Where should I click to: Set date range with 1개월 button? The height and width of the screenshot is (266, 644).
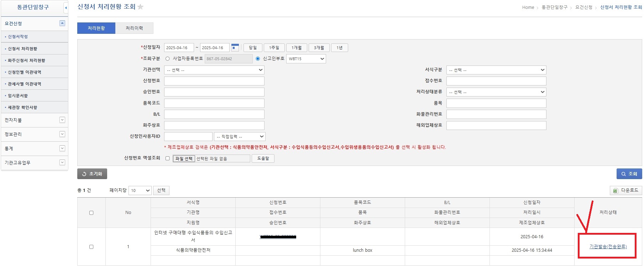[x=297, y=48]
